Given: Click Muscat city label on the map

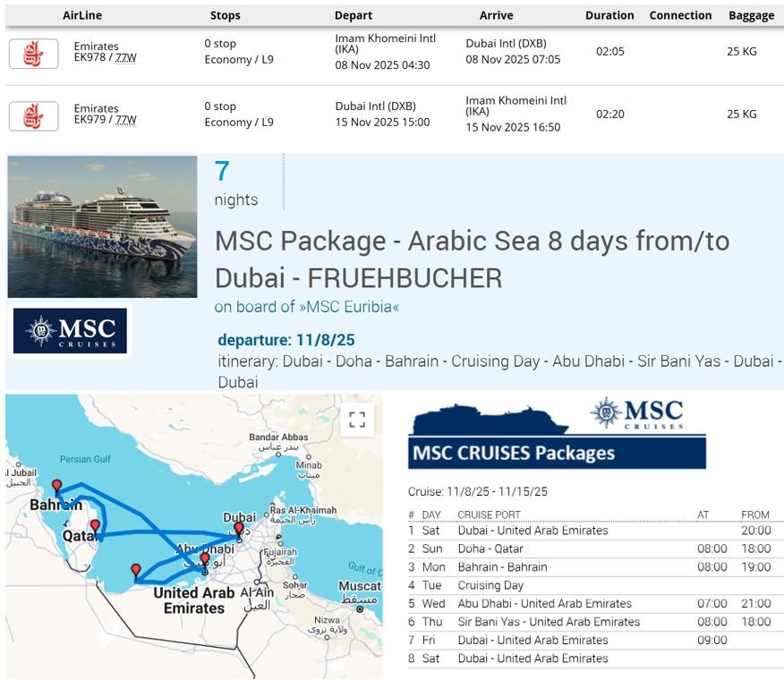Looking at the screenshot, I should [360, 587].
